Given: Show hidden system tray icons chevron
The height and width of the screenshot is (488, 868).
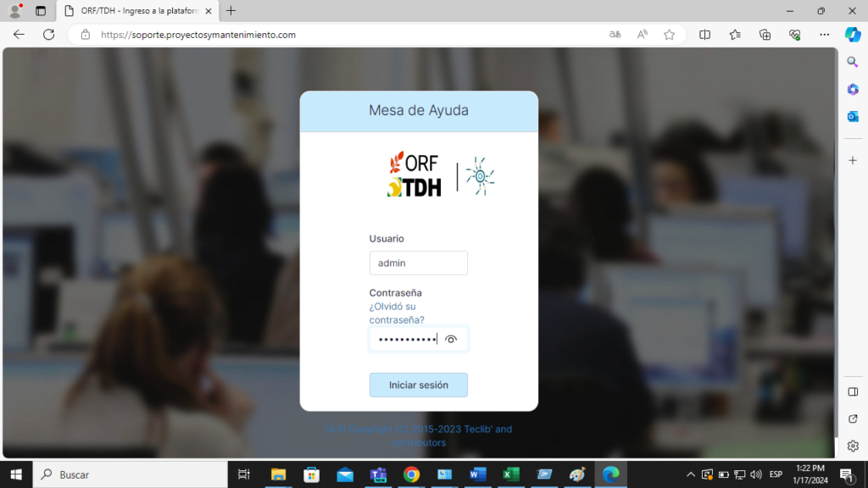Looking at the screenshot, I should [x=691, y=474].
